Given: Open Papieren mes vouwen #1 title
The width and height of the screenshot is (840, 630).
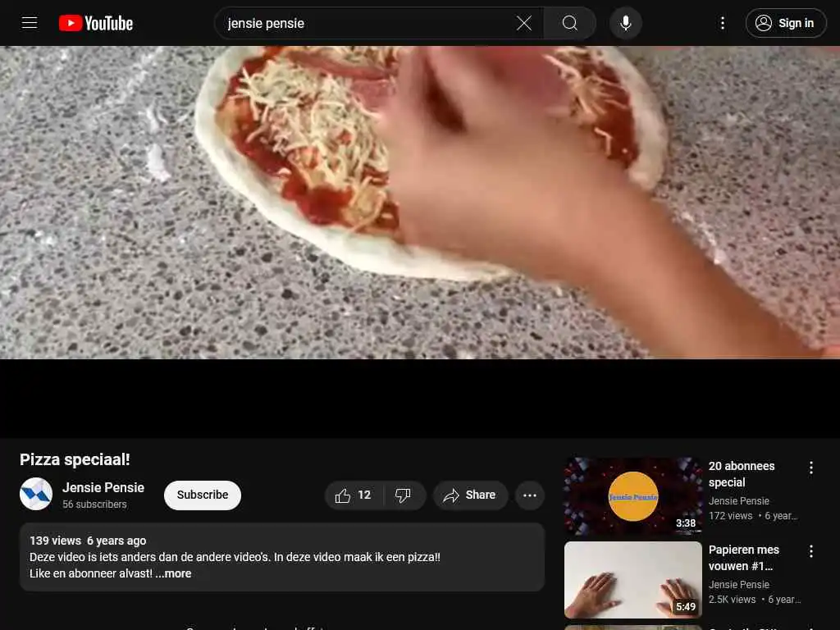Looking at the screenshot, I should pos(743,558).
